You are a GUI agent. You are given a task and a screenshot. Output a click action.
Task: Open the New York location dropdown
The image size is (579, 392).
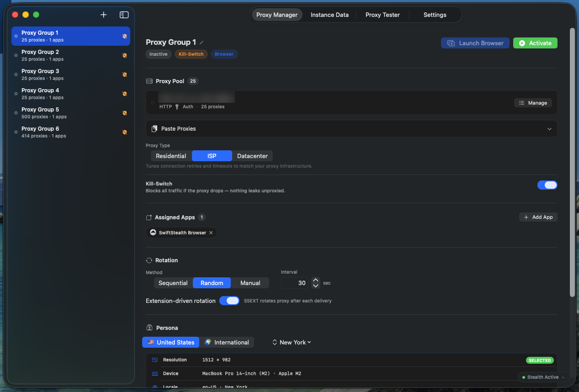click(292, 342)
